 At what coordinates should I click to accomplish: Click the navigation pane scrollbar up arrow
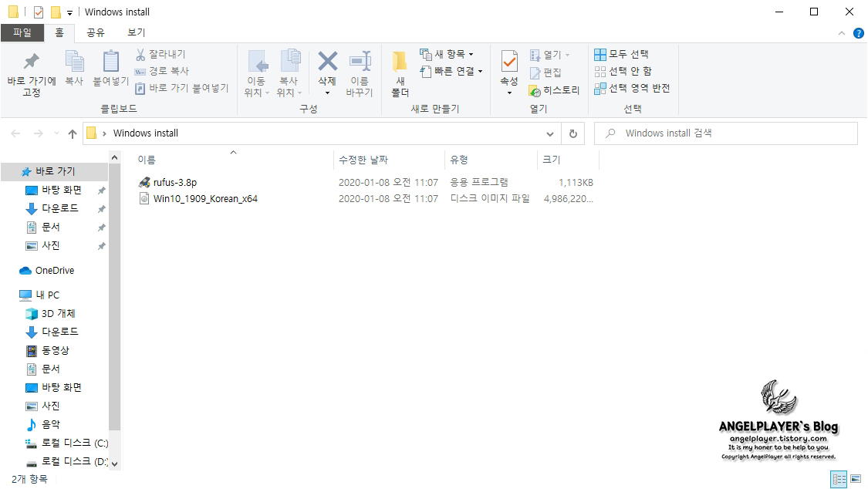(115, 157)
